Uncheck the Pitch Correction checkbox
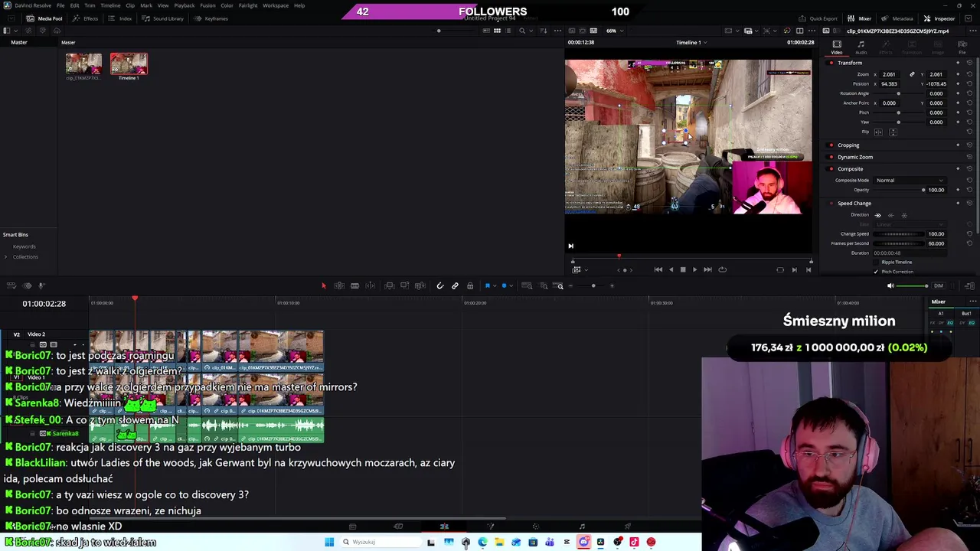980x551 pixels. click(x=877, y=272)
